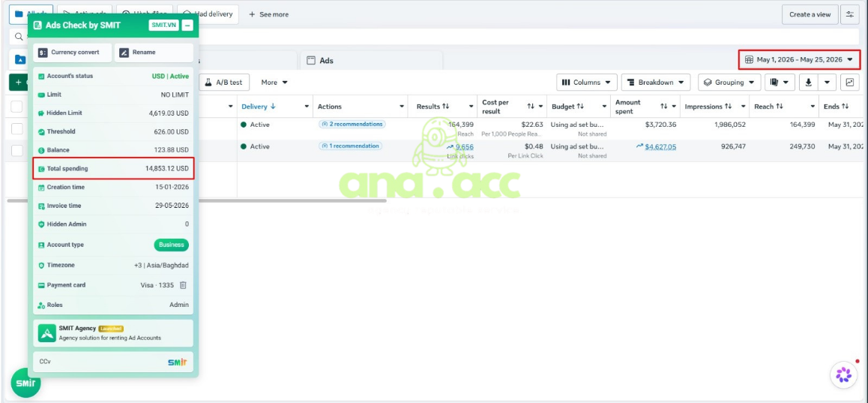Toggle the select-all header checkbox

[17, 107]
